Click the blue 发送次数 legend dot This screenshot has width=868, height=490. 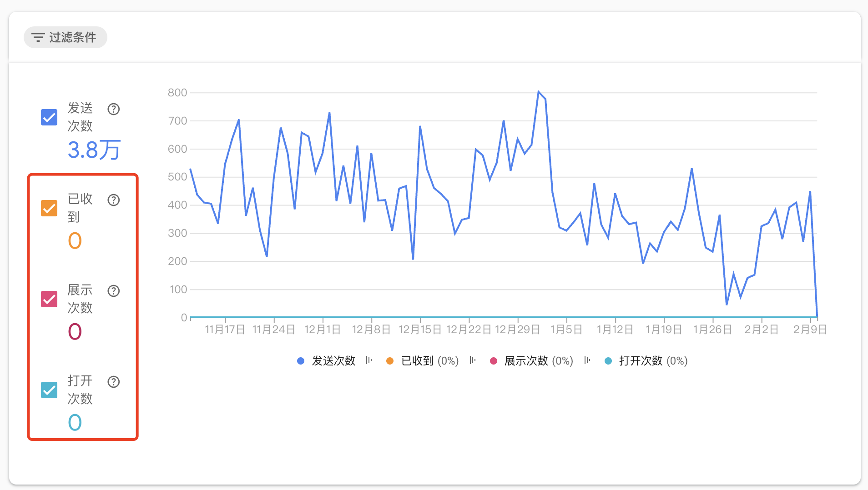tap(300, 361)
